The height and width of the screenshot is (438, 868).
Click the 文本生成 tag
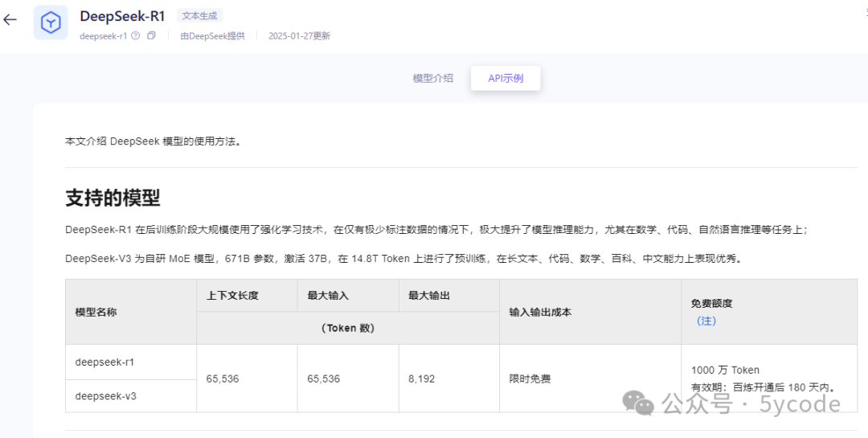click(x=199, y=15)
